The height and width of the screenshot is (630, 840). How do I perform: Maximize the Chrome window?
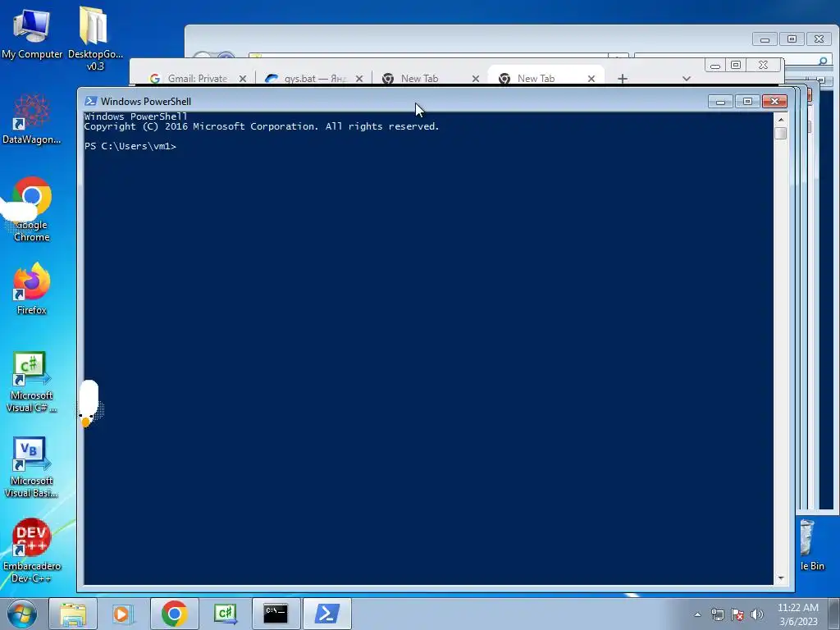pyautogui.click(x=736, y=66)
